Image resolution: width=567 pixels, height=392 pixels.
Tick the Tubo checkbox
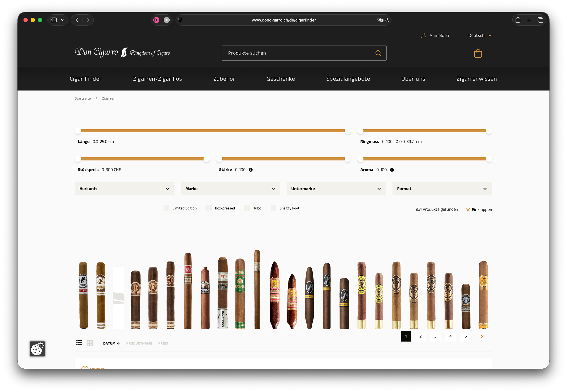tap(247, 208)
